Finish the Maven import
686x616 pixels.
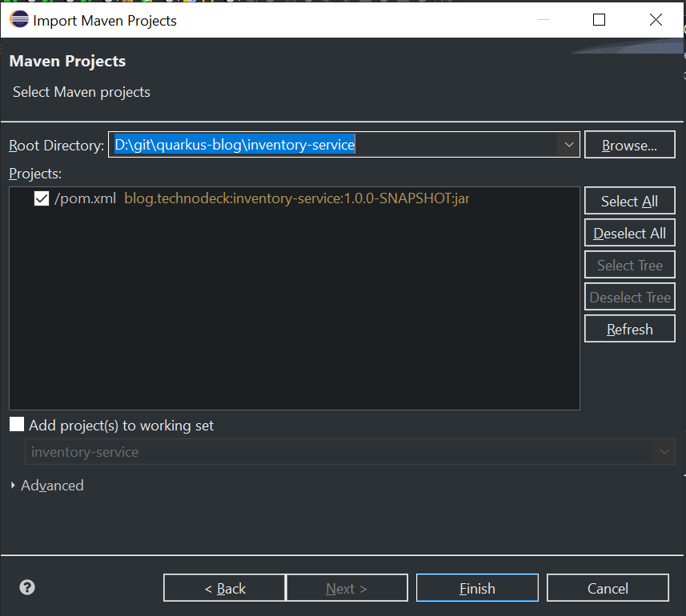(477, 588)
